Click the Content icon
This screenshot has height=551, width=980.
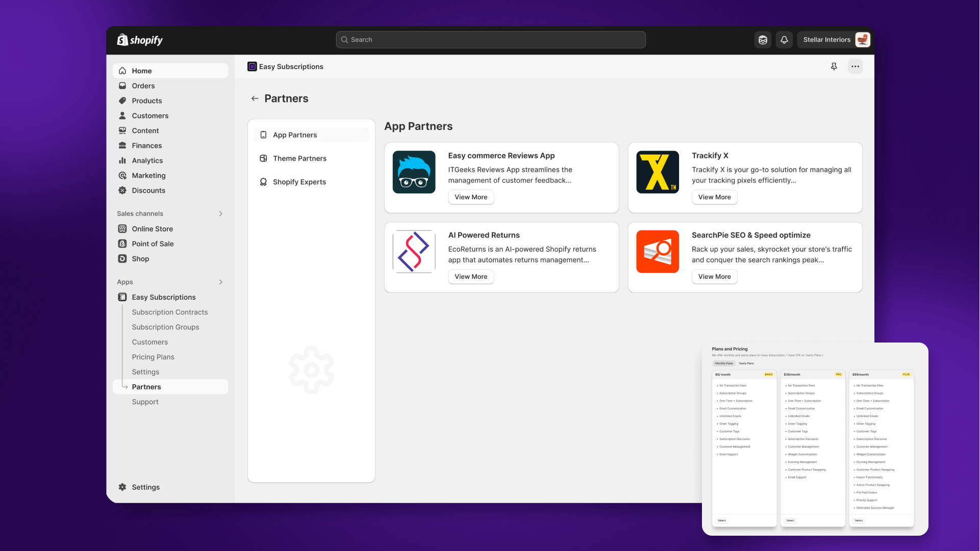(122, 130)
